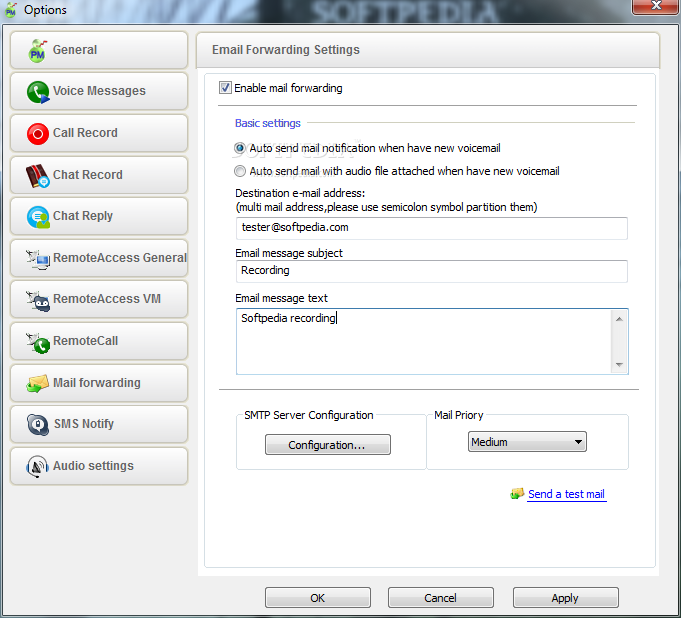Confirm settings with OK button

317,598
